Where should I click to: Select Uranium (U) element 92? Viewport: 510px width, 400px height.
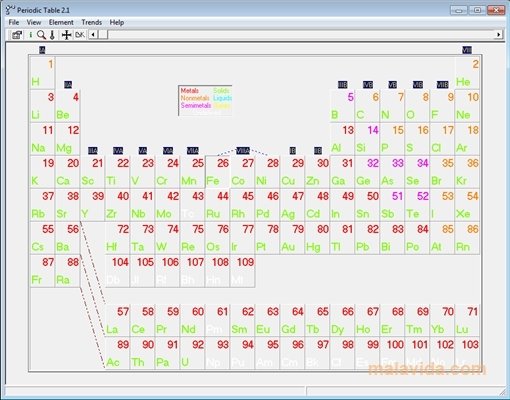click(x=192, y=353)
